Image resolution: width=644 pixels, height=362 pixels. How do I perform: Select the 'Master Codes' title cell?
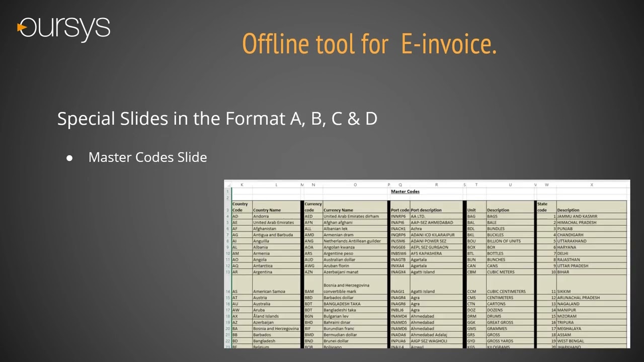[405, 192]
